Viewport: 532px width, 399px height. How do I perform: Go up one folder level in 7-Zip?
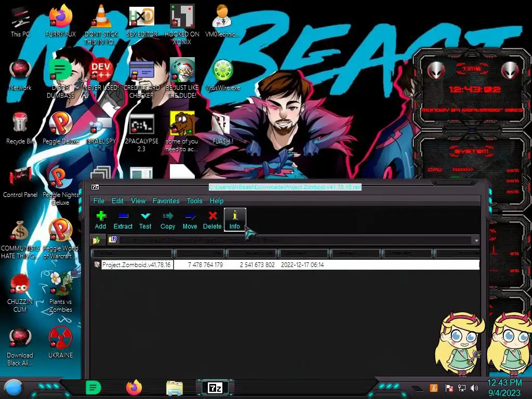[x=96, y=240]
